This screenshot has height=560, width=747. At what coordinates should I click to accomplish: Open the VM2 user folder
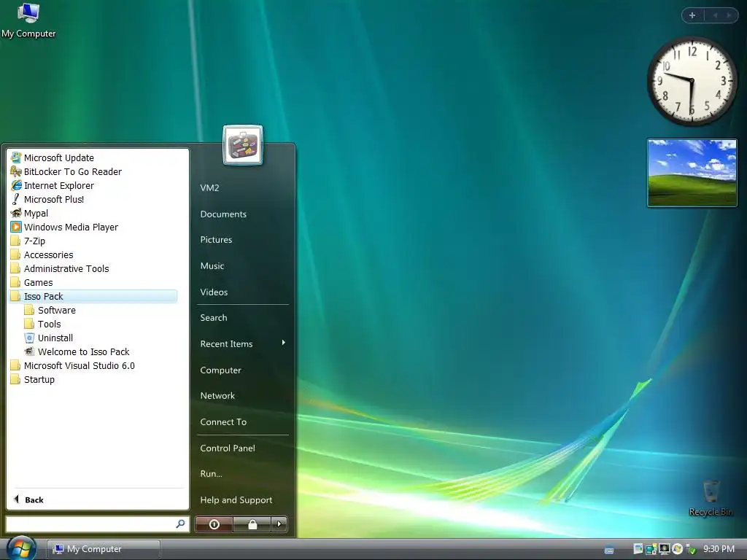pos(209,187)
